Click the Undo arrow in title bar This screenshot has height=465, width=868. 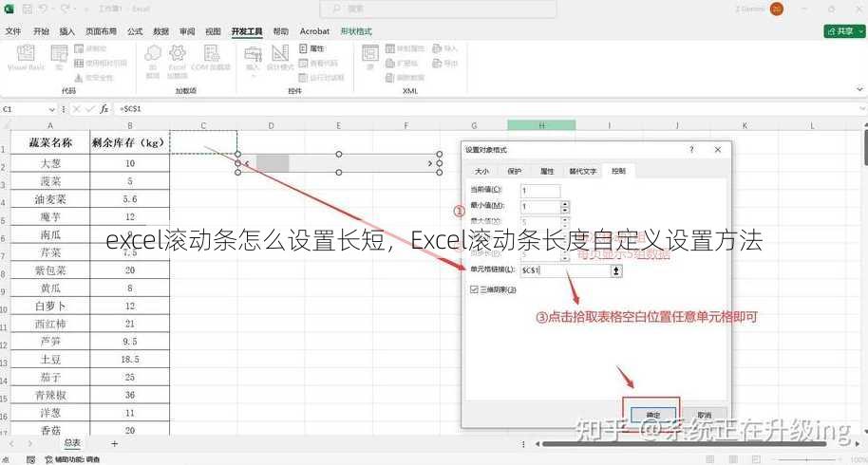click(x=44, y=9)
